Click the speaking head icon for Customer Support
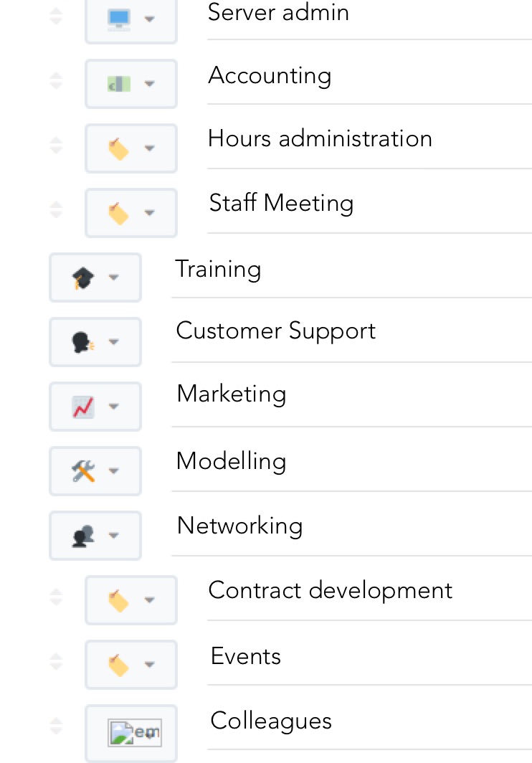The image size is (532, 763). click(83, 342)
